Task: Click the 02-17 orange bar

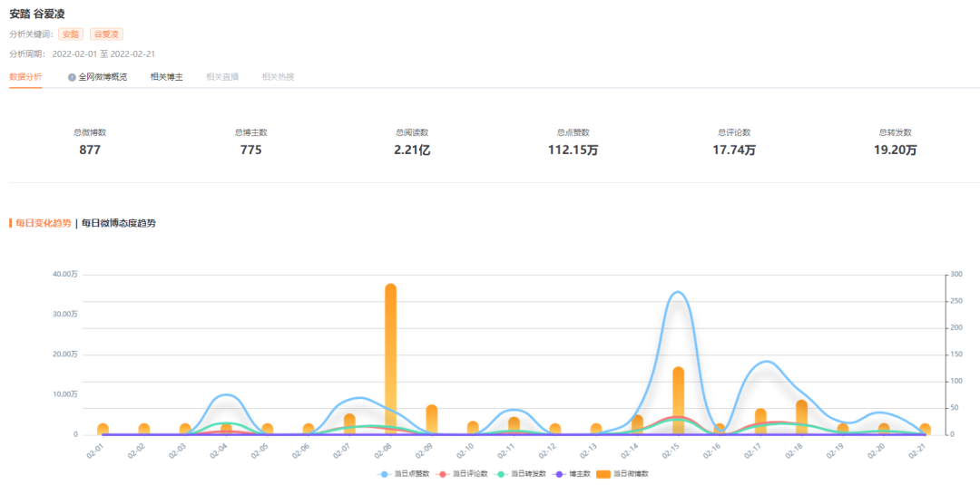Action: click(760, 422)
